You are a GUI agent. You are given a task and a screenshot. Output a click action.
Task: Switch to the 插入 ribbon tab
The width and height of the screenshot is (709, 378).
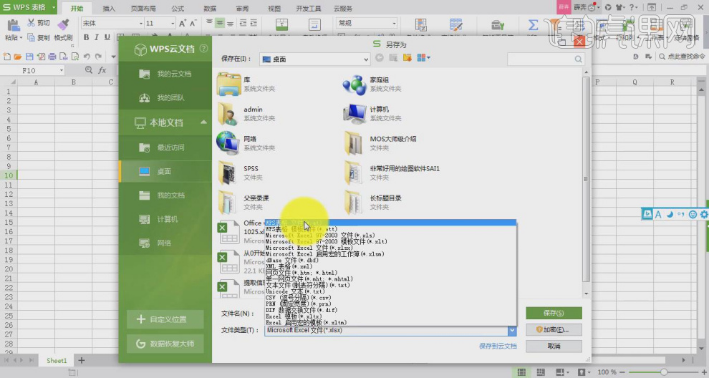point(109,8)
